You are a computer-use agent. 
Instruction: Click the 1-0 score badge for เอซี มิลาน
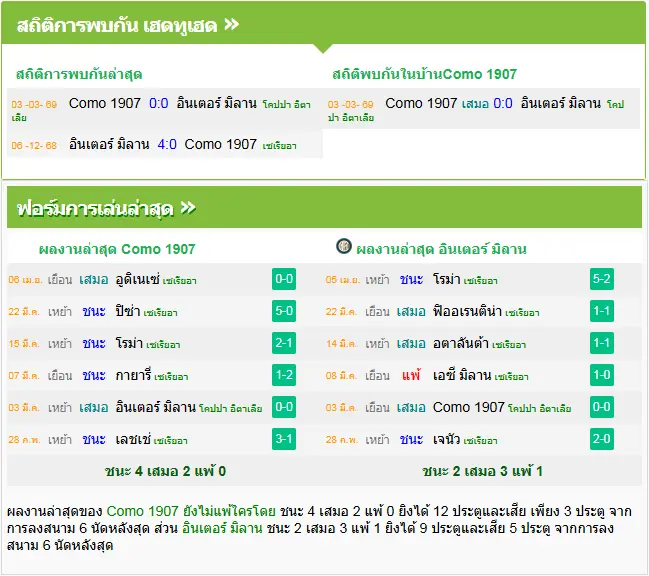(601, 375)
